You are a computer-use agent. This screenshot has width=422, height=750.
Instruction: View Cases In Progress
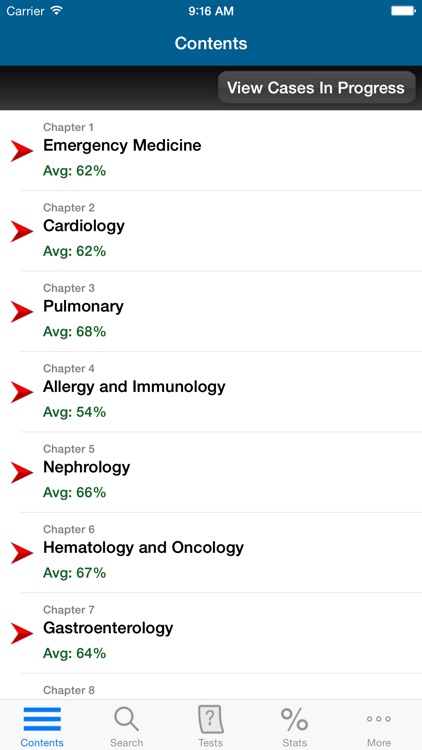316,88
